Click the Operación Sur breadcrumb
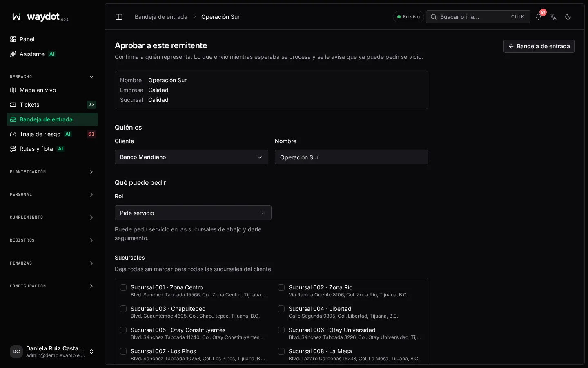 [x=220, y=17]
